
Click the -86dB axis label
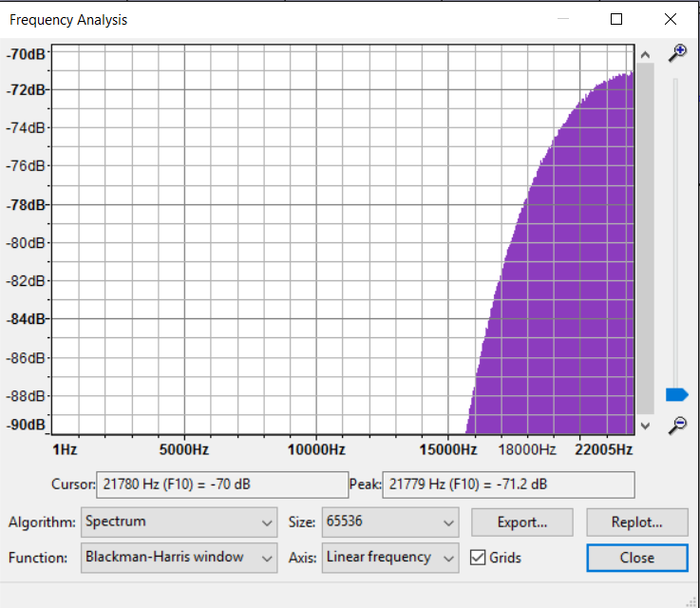(x=26, y=357)
